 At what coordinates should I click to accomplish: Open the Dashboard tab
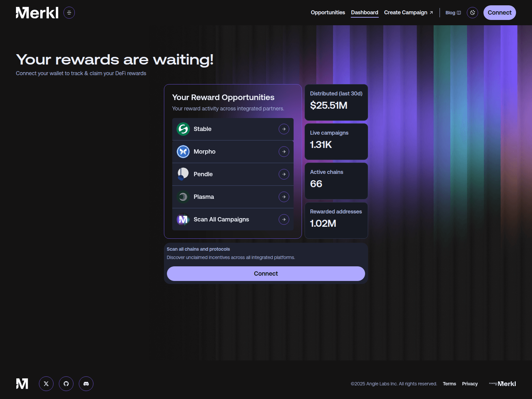coord(364,13)
